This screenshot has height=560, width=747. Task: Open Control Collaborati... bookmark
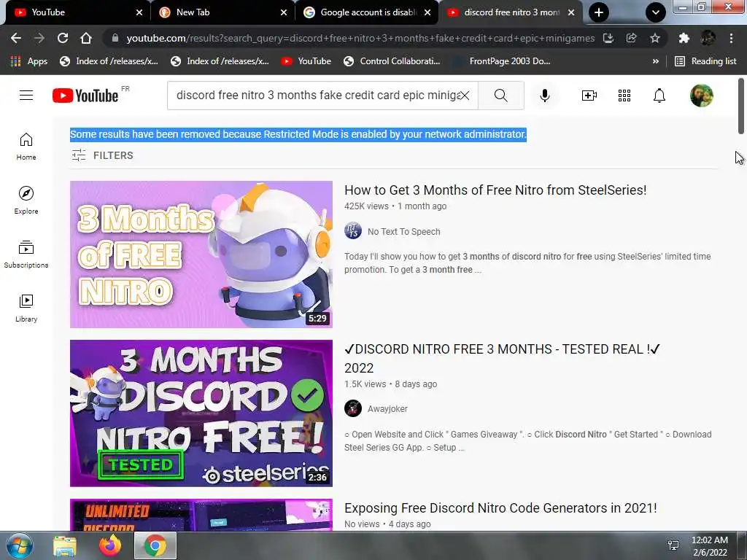pos(392,61)
